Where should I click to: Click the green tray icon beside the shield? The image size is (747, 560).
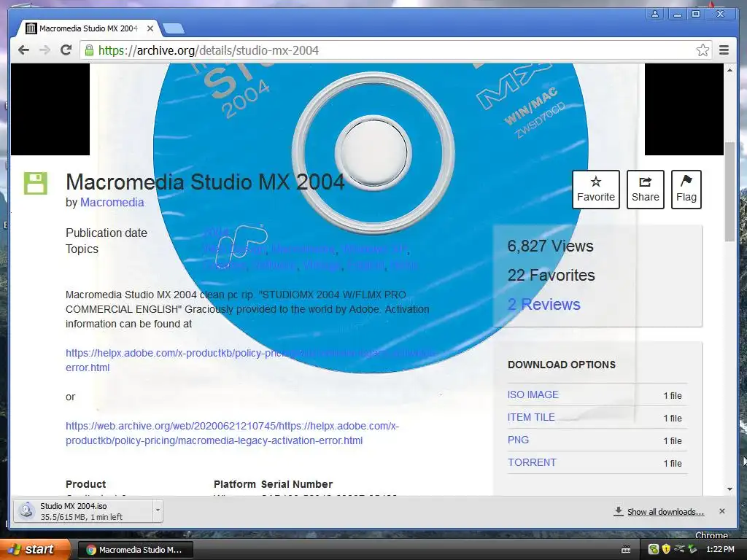[x=654, y=550]
